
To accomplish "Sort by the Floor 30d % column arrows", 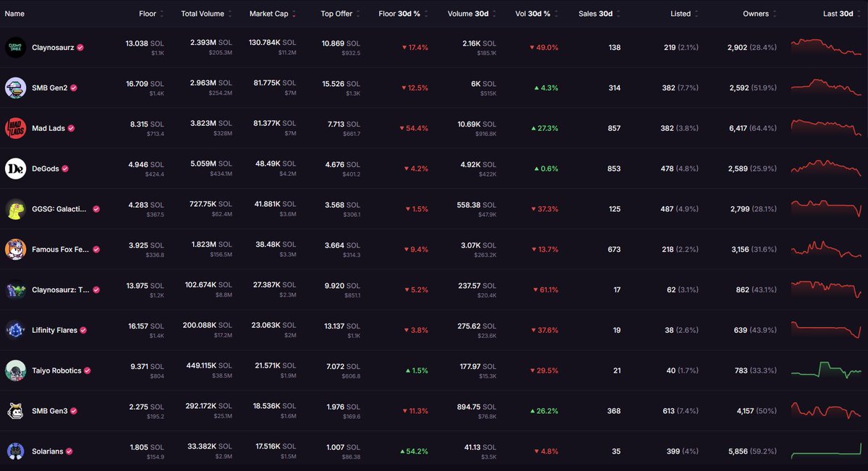I will point(425,14).
